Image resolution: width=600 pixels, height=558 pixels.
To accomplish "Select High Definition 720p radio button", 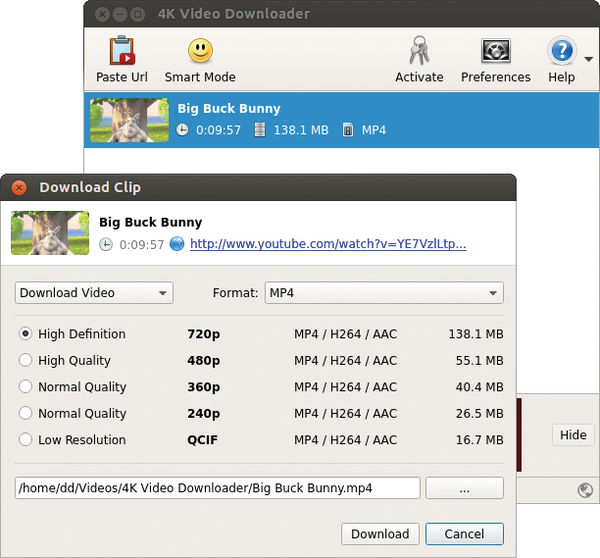I will pyautogui.click(x=26, y=334).
